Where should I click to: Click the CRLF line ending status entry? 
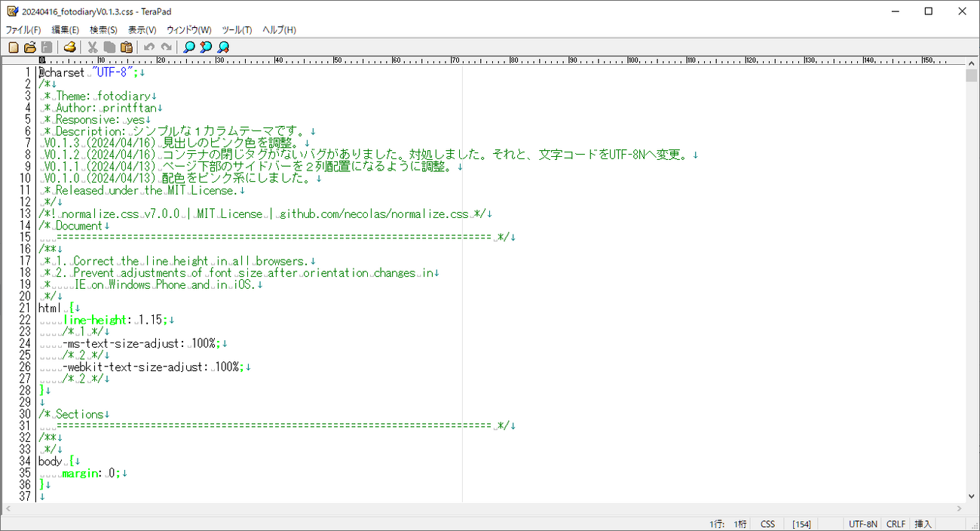pos(896,524)
